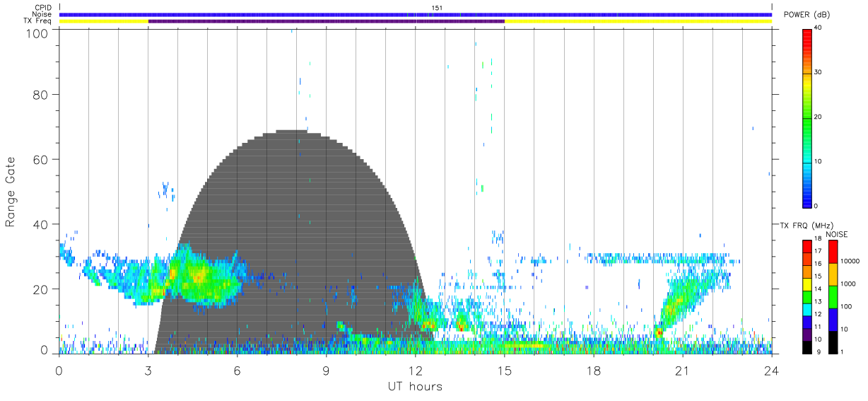The image size is (868, 401).
Task: Click the POWER colorbar tick label "30"
Action: 817,73
